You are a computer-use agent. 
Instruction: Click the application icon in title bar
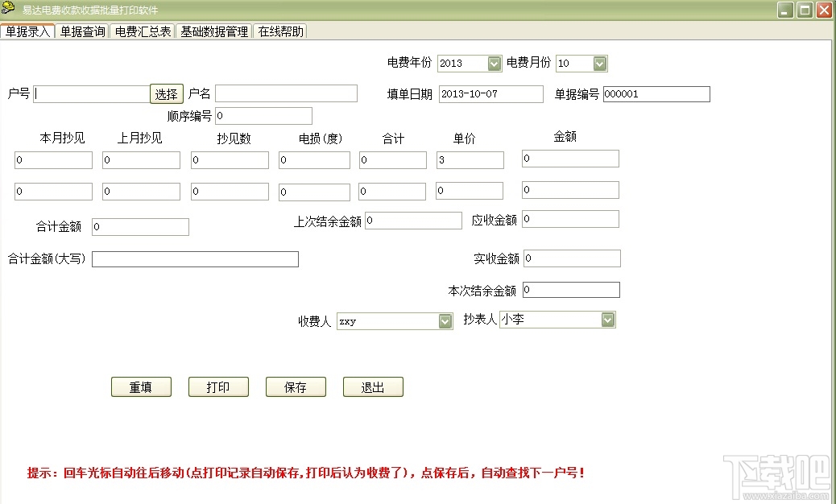click(x=8, y=9)
